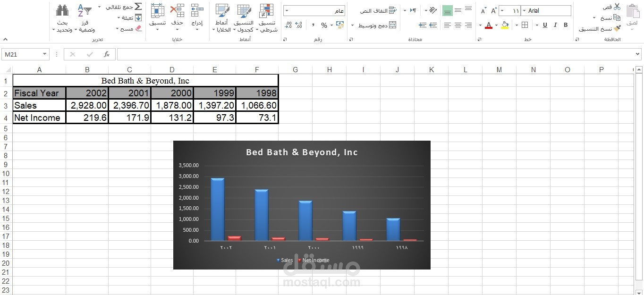This screenshot has width=644, height=295.
Task: Click the formula bar Cancel X
Action: (72, 54)
